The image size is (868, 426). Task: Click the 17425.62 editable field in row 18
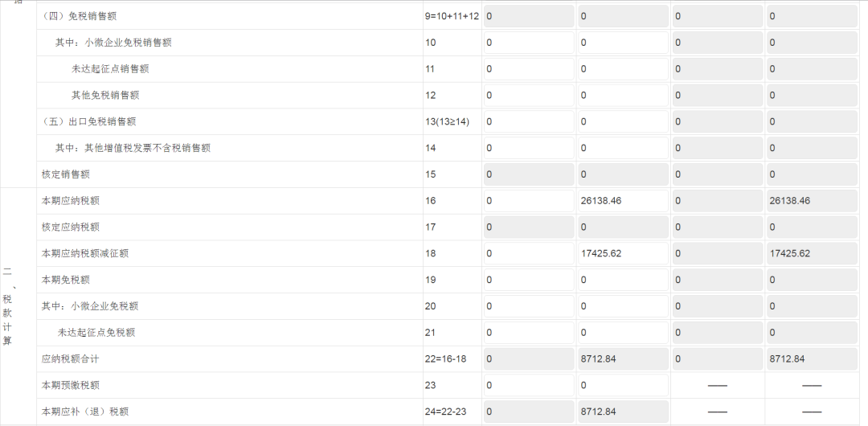[x=623, y=253]
